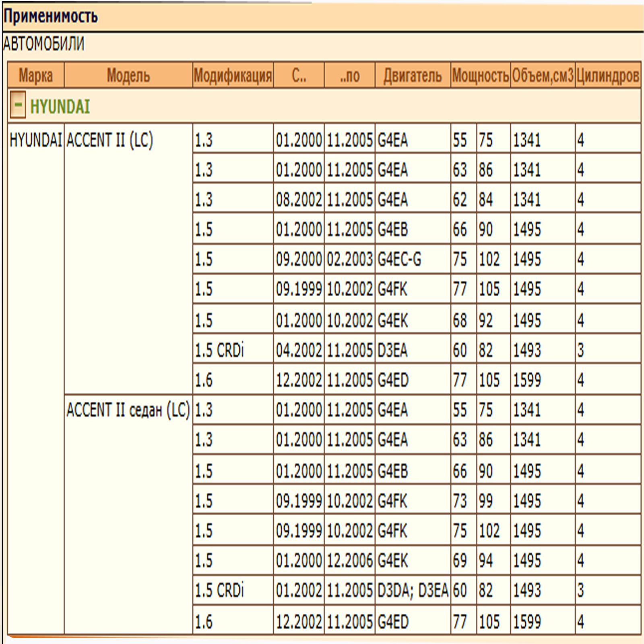The width and height of the screenshot is (644, 644).
Task: Click the Мощность column header
Action: click(481, 75)
